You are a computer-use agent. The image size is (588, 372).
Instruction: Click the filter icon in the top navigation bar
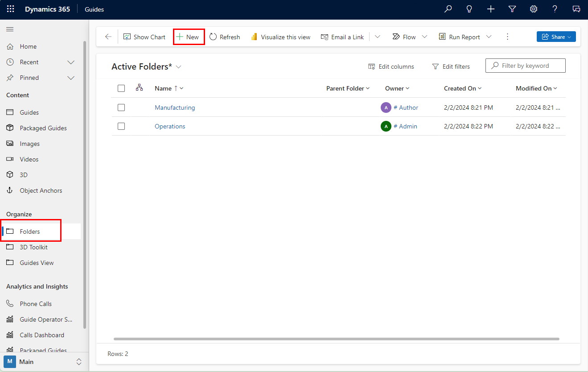point(512,9)
